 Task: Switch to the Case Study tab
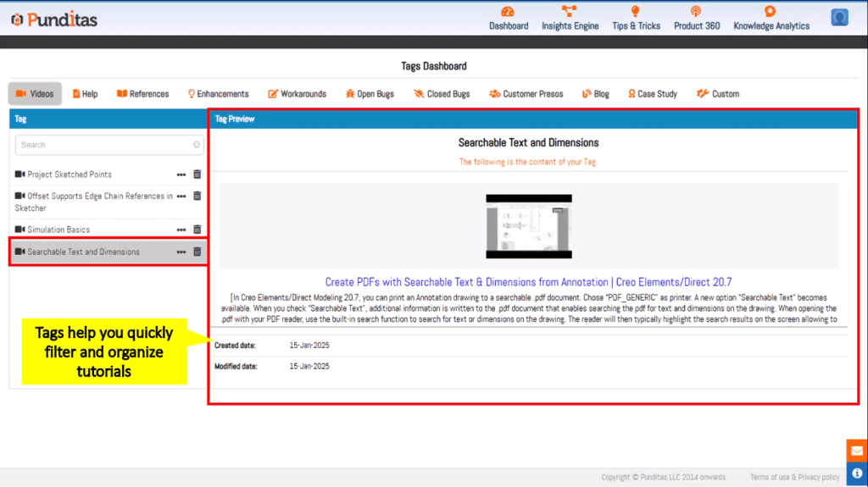pos(652,94)
